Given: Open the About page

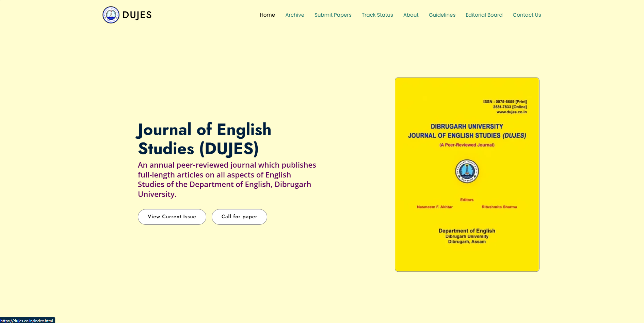Looking at the screenshot, I should pyautogui.click(x=410, y=15).
